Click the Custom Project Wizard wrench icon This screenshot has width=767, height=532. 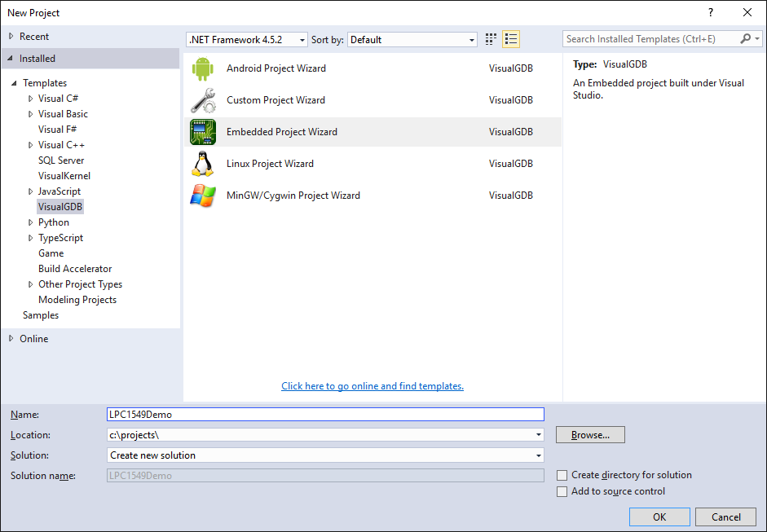(202, 100)
